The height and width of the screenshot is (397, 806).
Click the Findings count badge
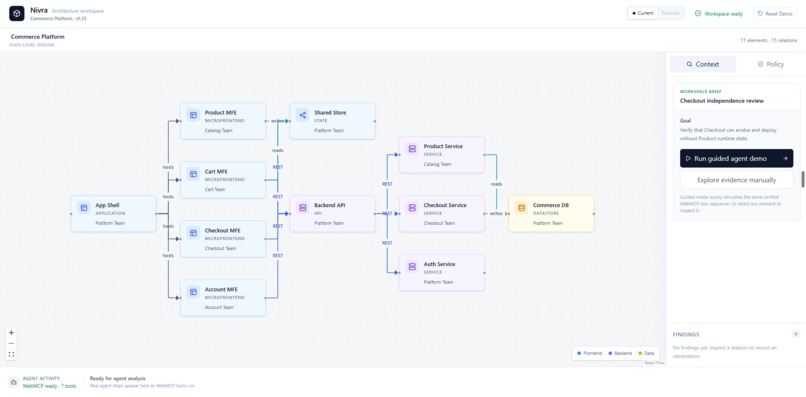click(796, 334)
